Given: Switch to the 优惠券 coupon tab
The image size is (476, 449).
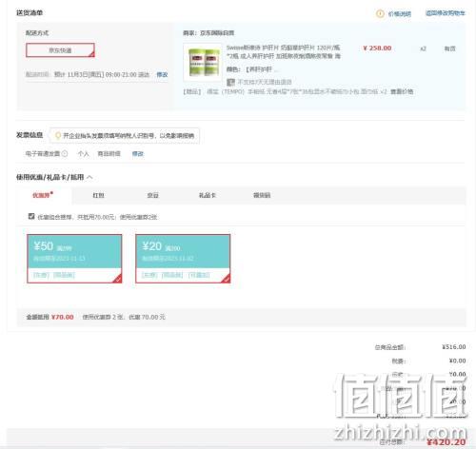Looking at the screenshot, I should (43, 195).
